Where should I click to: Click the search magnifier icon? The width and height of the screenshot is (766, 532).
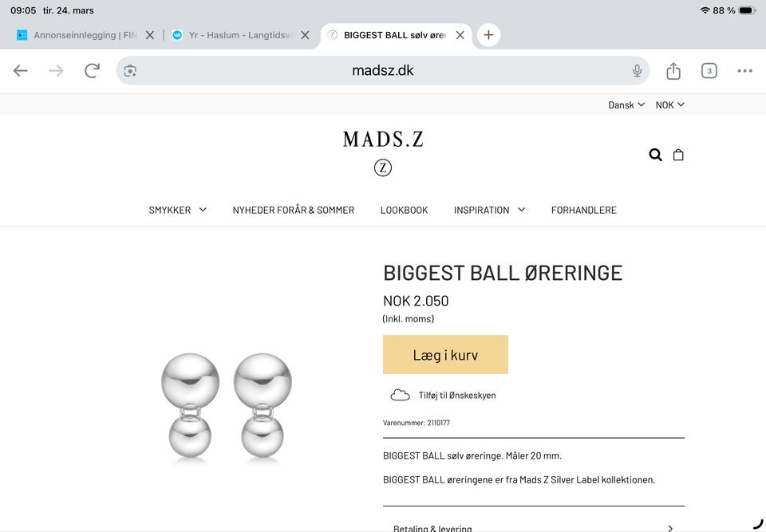point(655,155)
